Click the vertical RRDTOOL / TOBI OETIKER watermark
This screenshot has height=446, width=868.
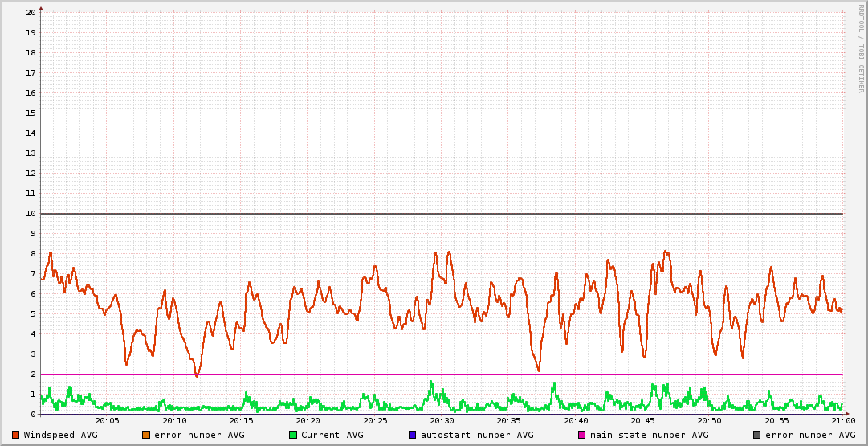pos(861,48)
